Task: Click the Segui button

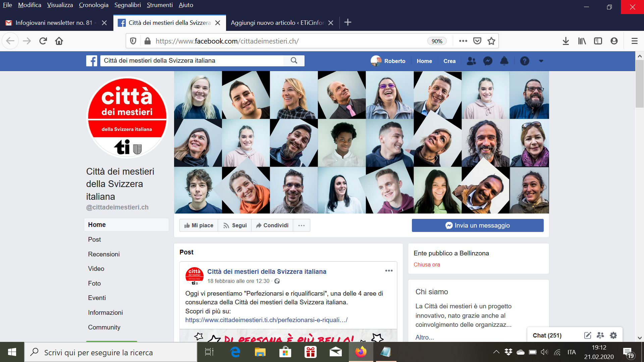Action: point(235,225)
